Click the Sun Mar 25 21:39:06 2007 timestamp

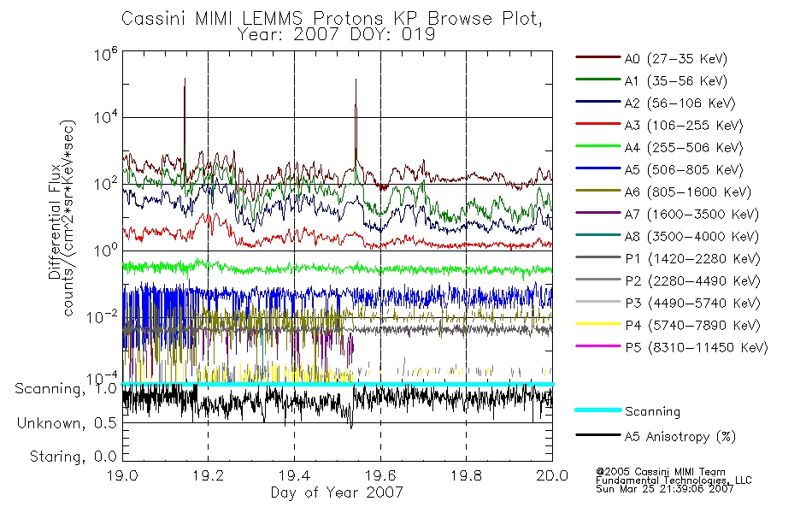[x=664, y=489]
